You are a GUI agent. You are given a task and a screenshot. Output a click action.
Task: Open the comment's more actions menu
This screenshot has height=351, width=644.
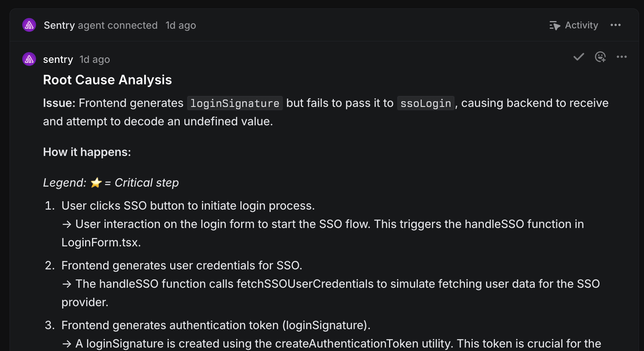click(621, 57)
